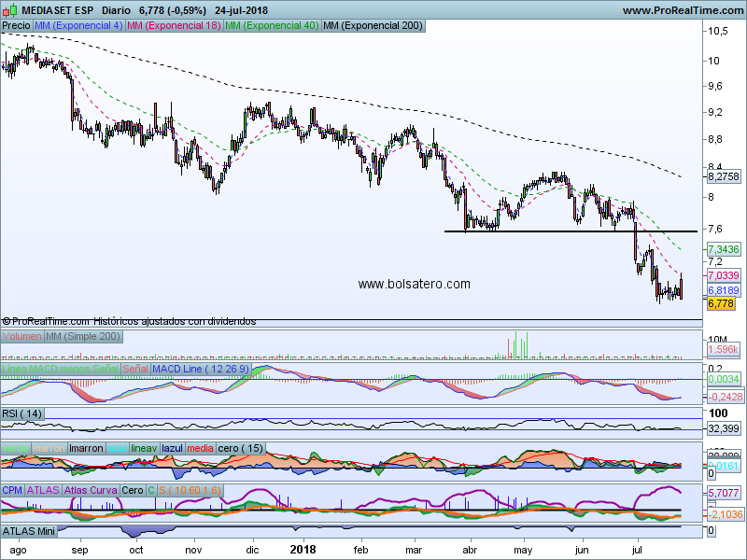Open the www.ProRealTime.com link
The image size is (747, 560).
point(681,10)
